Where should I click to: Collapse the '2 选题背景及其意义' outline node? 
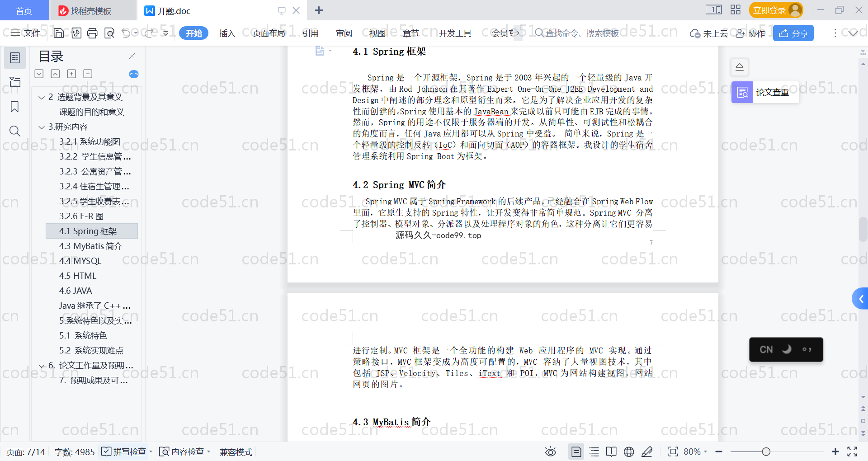tap(42, 98)
